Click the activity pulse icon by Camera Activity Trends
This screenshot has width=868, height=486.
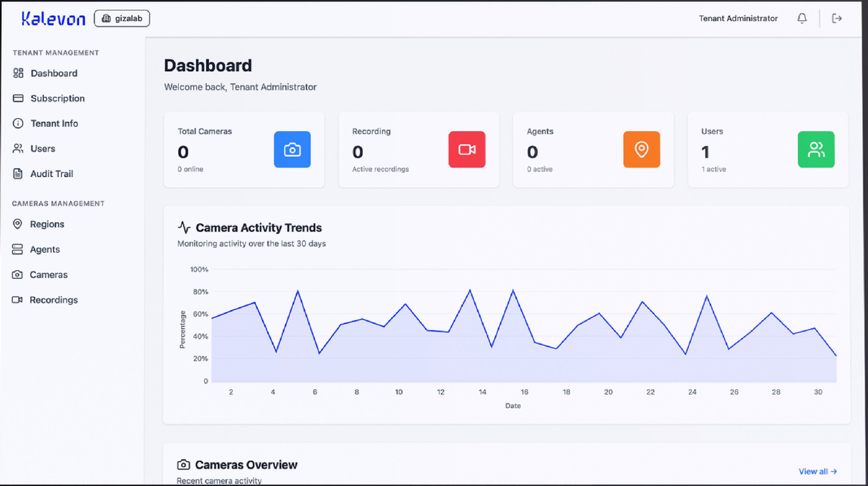pos(184,227)
